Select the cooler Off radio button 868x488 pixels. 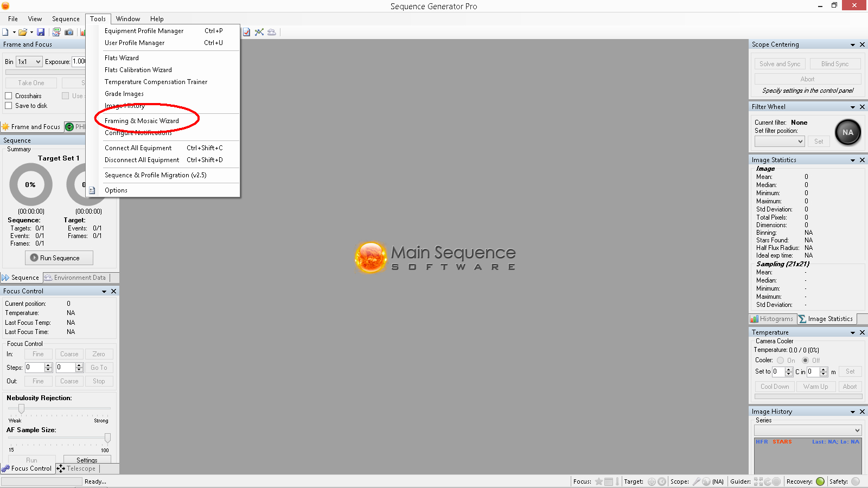(x=805, y=361)
